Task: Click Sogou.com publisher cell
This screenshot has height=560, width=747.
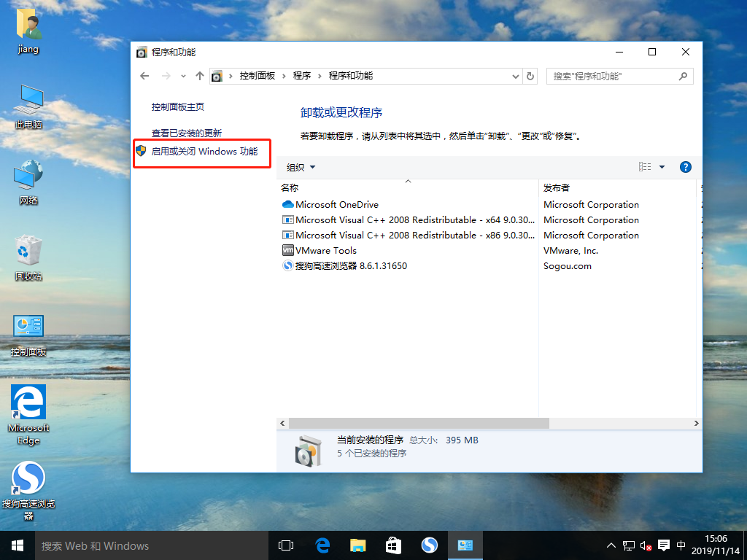Action: tap(568, 266)
